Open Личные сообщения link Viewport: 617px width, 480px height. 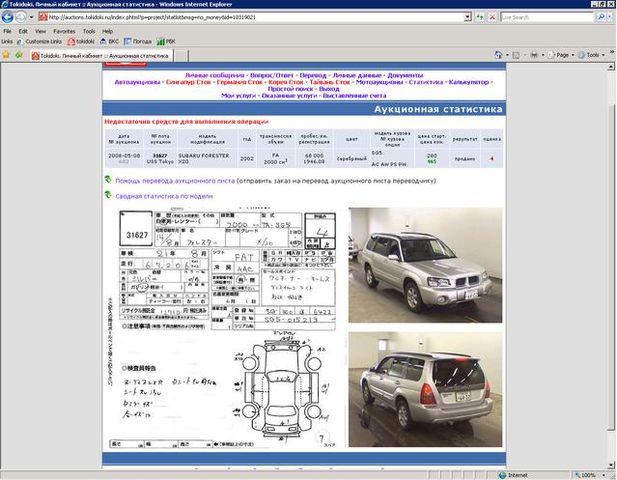[214, 75]
